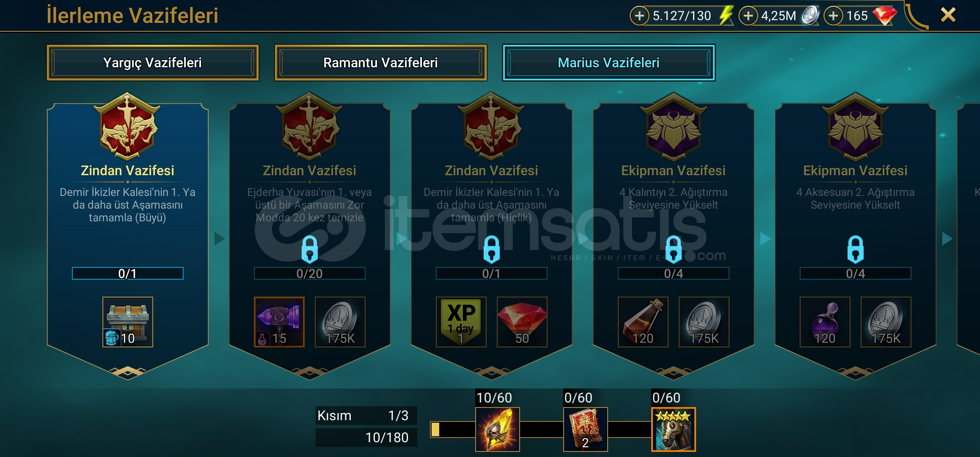Click the arrow after the fourth quest card
Image resolution: width=980 pixels, height=457 pixels.
(765, 239)
